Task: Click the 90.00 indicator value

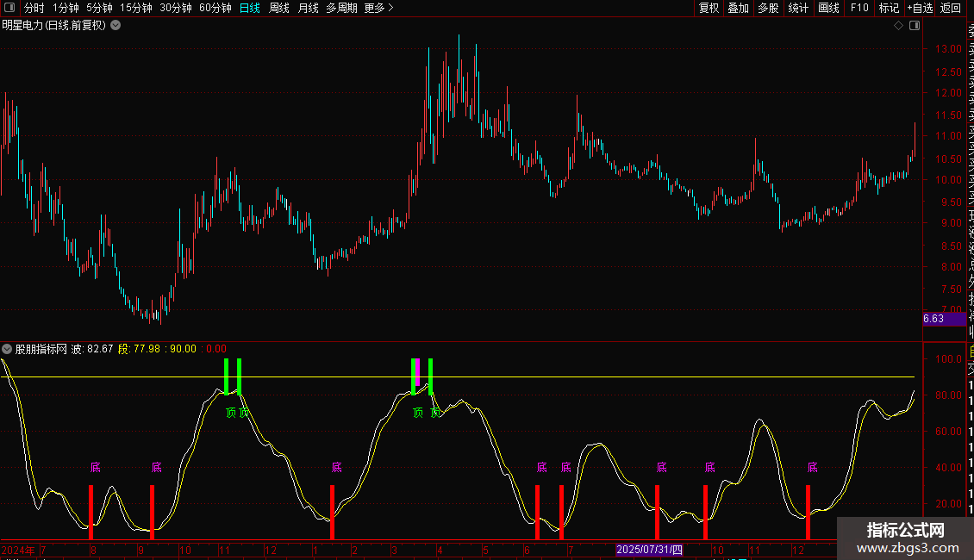Action: [x=183, y=349]
